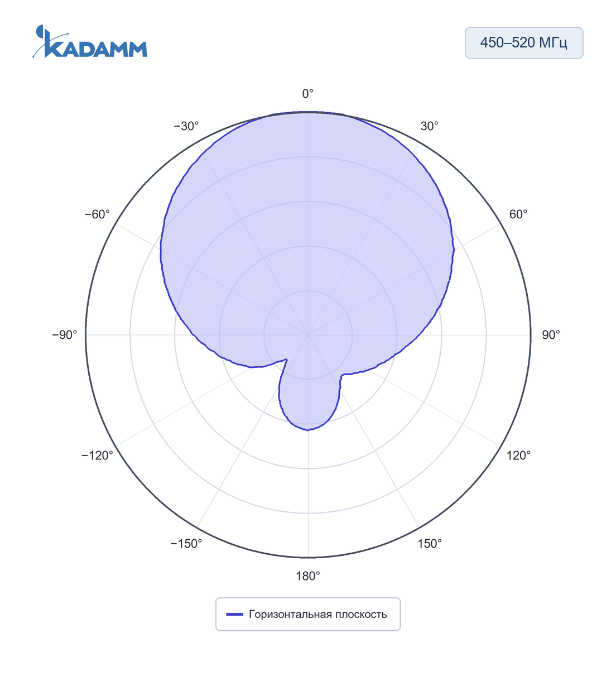Click the −120° angle label
The height and width of the screenshot is (676, 616).
tap(98, 456)
